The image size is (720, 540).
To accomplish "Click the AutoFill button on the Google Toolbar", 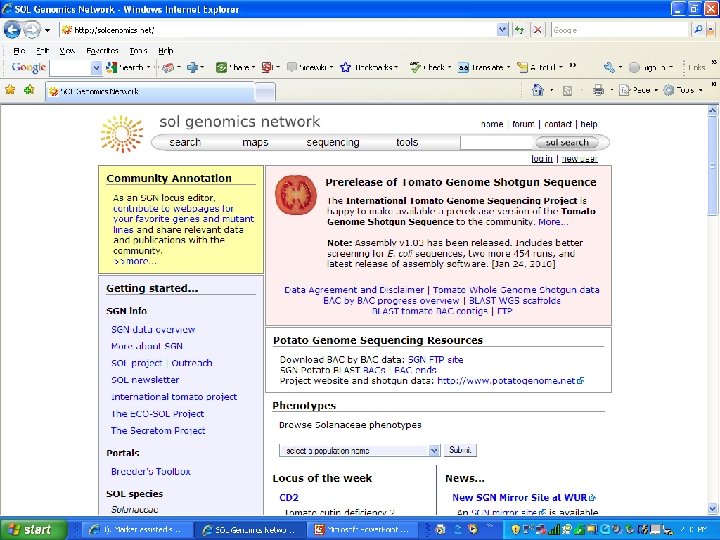I will [x=536, y=68].
